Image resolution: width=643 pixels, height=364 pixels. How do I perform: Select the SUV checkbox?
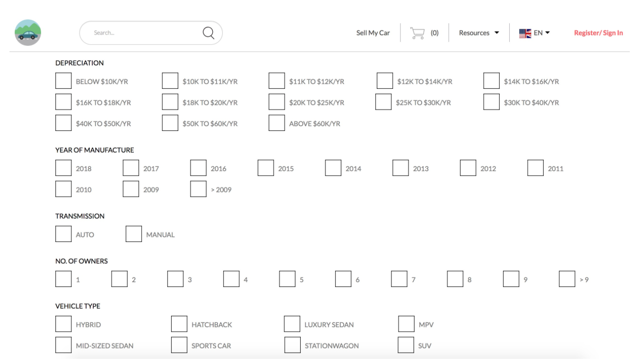click(x=406, y=345)
